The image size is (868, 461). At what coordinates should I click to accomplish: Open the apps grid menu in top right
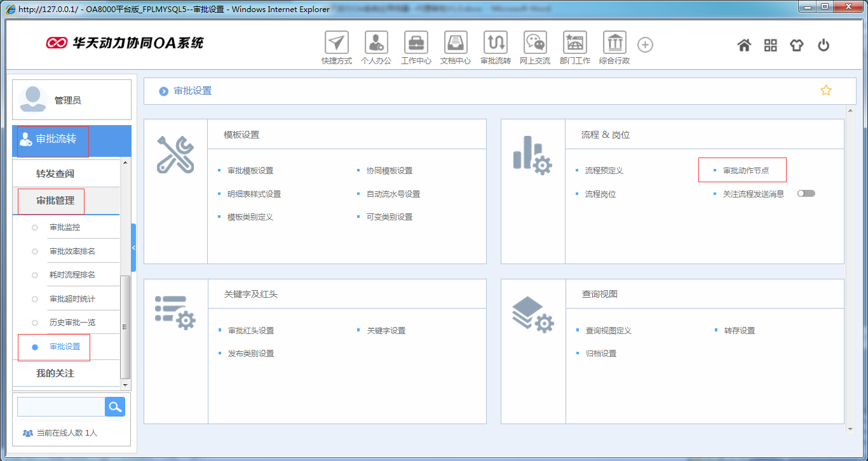770,45
